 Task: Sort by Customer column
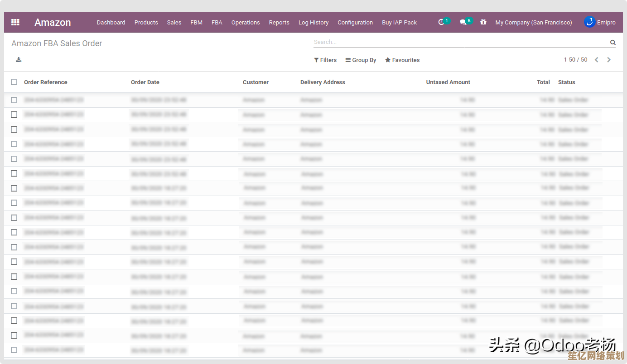click(256, 82)
